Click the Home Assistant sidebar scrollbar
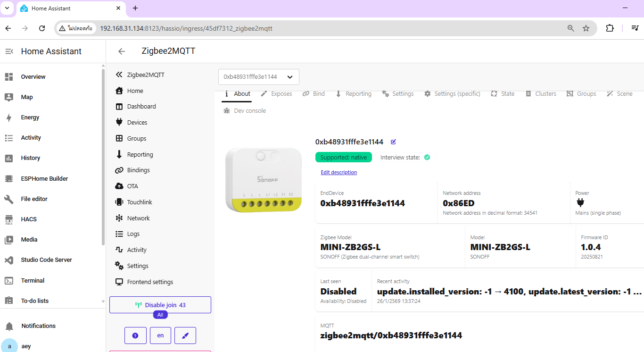Viewport: 644px width, 352px height. [103, 156]
